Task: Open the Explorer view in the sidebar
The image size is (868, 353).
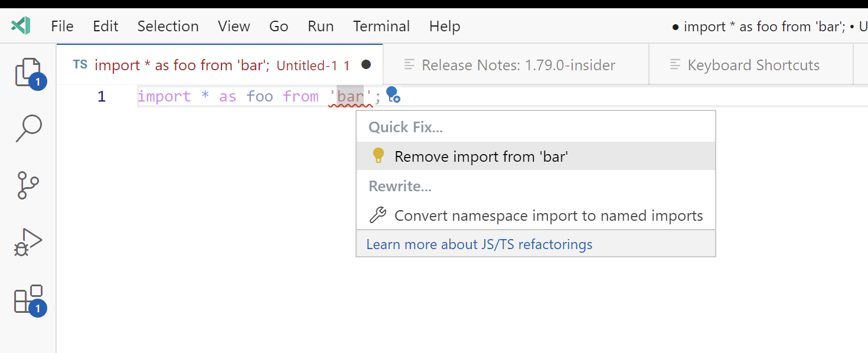Action: pyautogui.click(x=28, y=72)
